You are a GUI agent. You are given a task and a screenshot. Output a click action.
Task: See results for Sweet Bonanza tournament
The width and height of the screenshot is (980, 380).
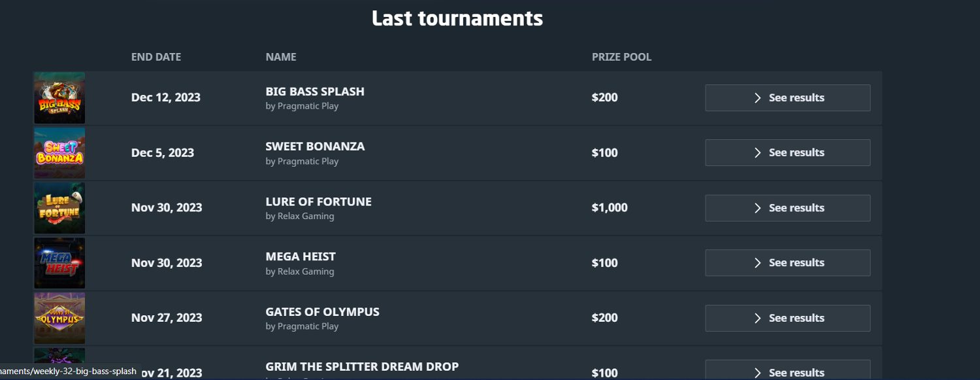pos(787,153)
